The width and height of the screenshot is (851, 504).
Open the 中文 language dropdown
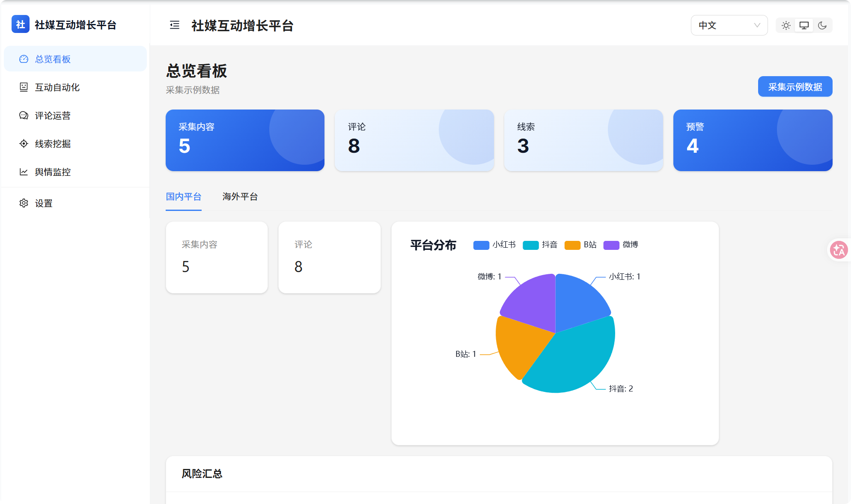[x=729, y=26]
